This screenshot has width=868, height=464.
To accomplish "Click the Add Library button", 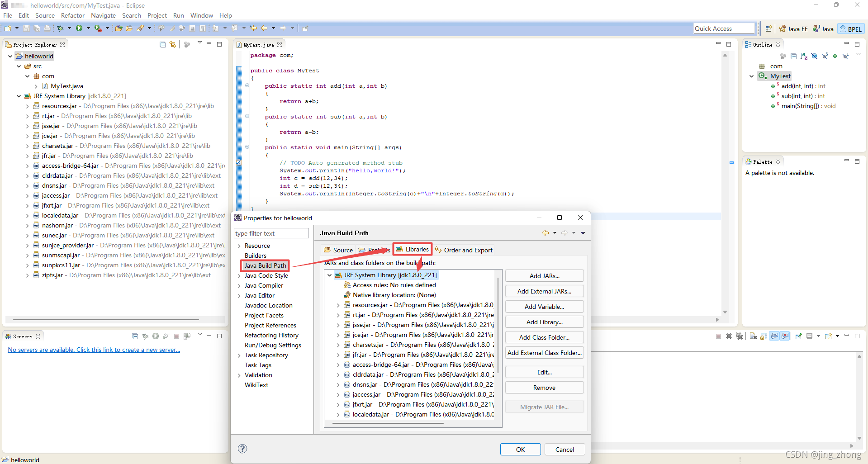I will [544, 322].
